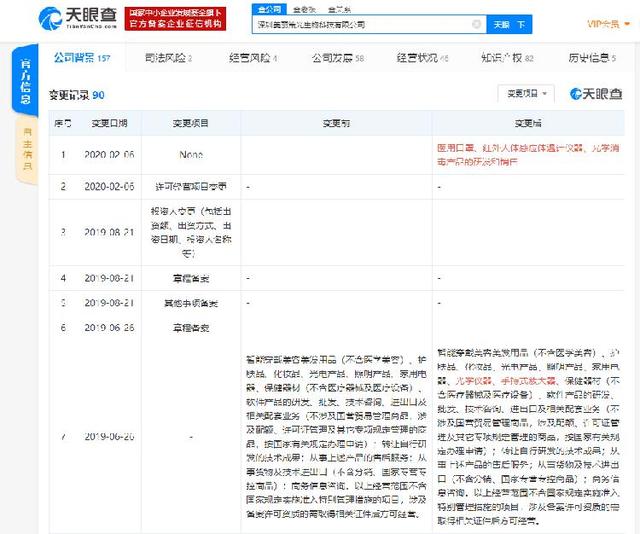Image resolution: width=640 pixels, height=534 pixels.
Task: Click the 变更日期 column header
Action: pyautogui.click(x=109, y=123)
